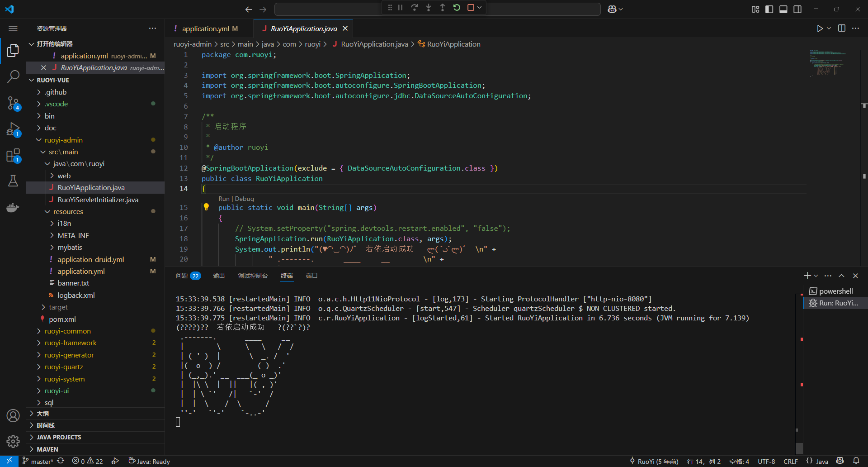Click the debug Stop button
The width and height of the screenshot is (868, 467).
(471, 8)
